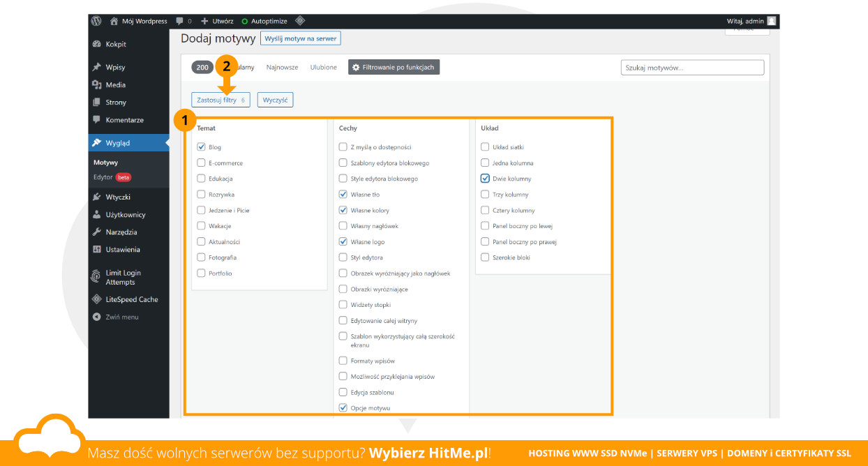Click the Wpisy pin icon
This screenshot has width=868, height=466.
[x=97, y=67]
